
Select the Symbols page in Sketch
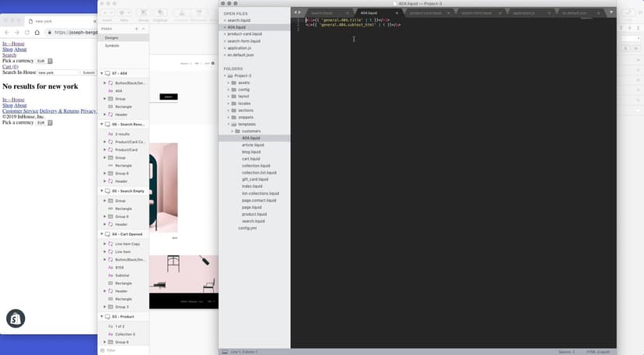click(x=112, y=46)
